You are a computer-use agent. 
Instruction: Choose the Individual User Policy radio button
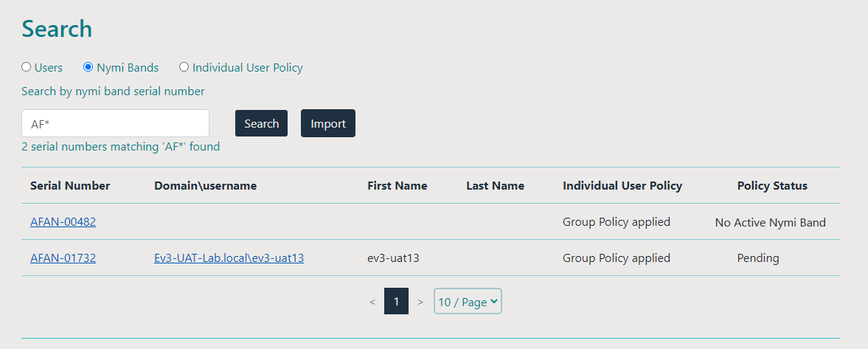(x=184, y=67)
